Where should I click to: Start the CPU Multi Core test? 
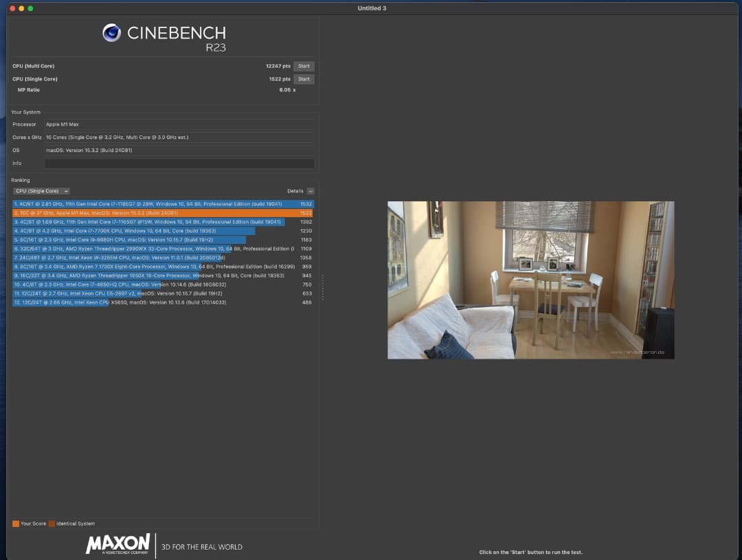point(304,66)
